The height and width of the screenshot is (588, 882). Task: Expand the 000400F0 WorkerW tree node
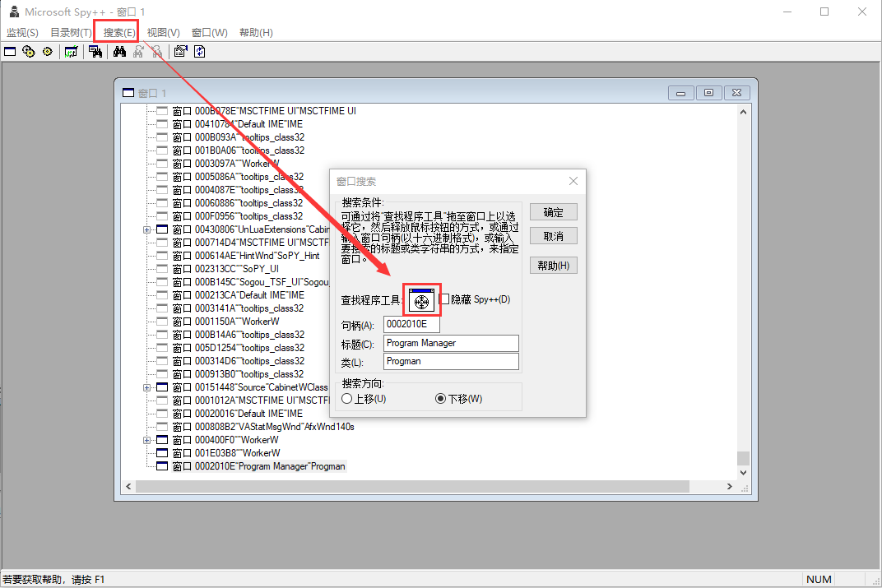pyautogui.click(x=146, y=439)
